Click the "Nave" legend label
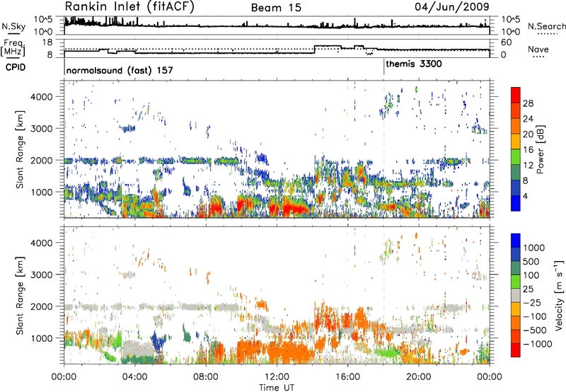 point(538,49)
